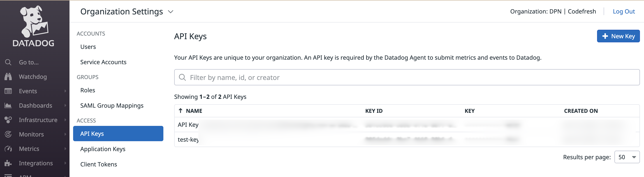
Task: Open the Service Accounts page
Action: pos(103,62)
